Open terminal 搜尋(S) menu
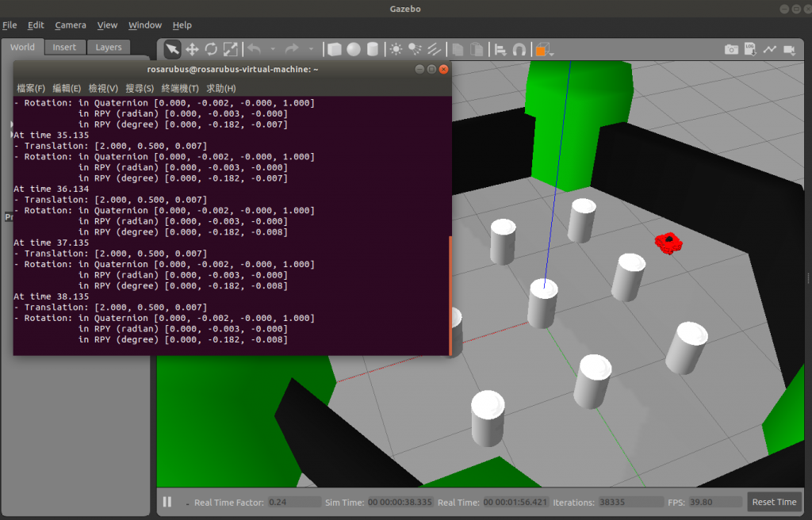 coord(140,88)
